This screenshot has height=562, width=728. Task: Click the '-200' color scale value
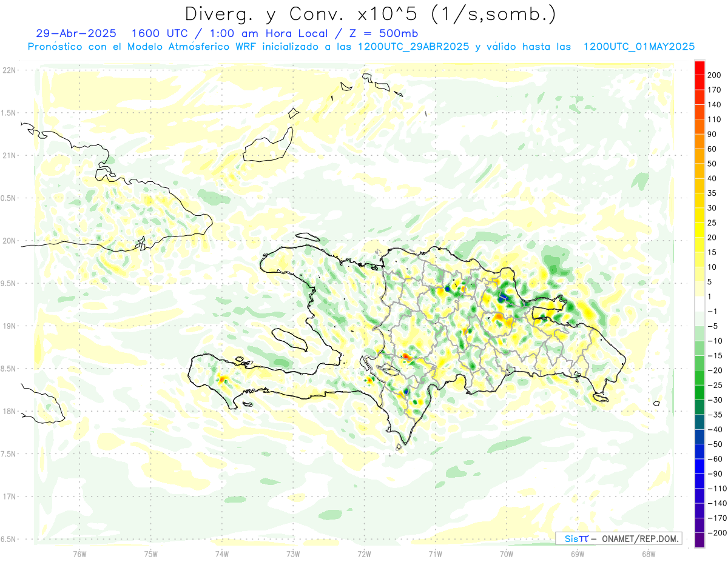pyautogui.click(x=716, y=533)
